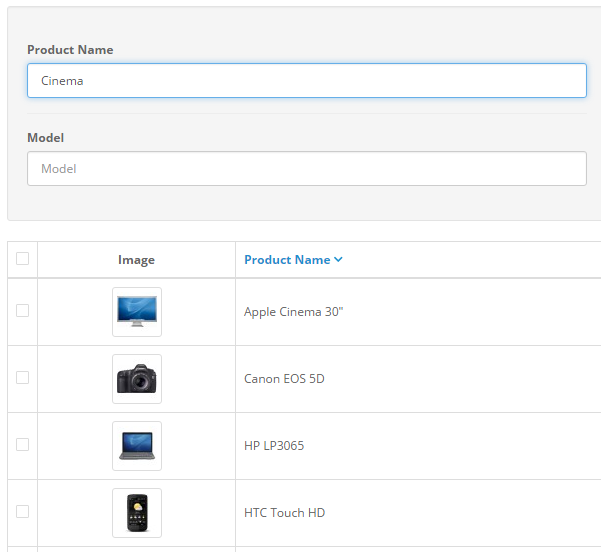The width and height of the screenshot is (601, 552).
Task: Select the HTC Touch HD product name text
Action: coord(284,513)
